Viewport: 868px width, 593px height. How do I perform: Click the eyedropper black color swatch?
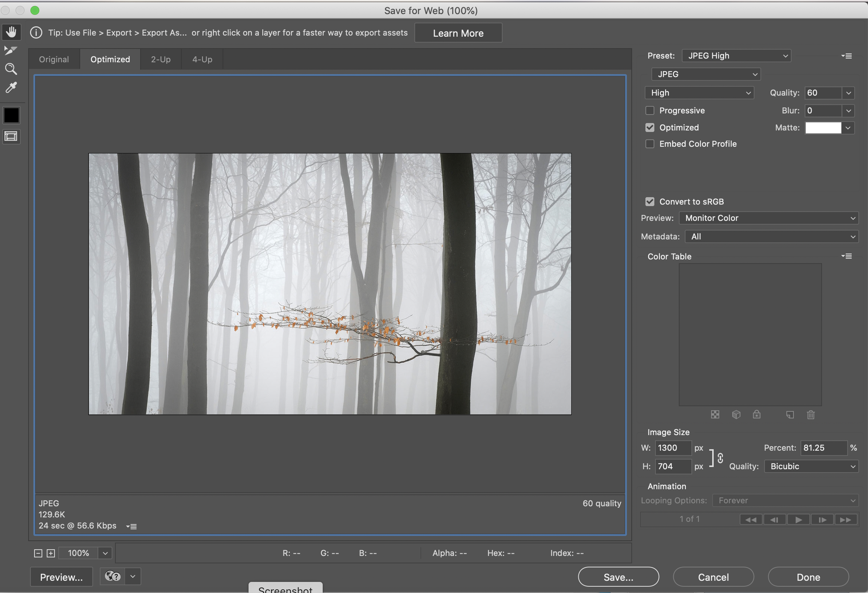tap(11, 115)
